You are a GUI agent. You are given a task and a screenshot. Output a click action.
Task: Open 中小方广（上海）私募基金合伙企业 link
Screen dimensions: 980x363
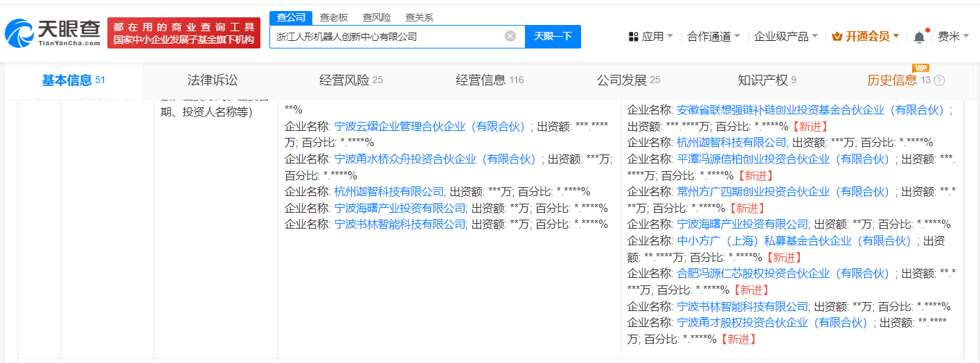pos(794,240)
